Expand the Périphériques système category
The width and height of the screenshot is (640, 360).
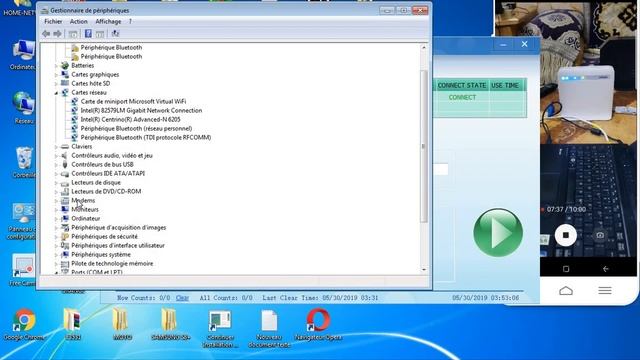pos(56,254)
